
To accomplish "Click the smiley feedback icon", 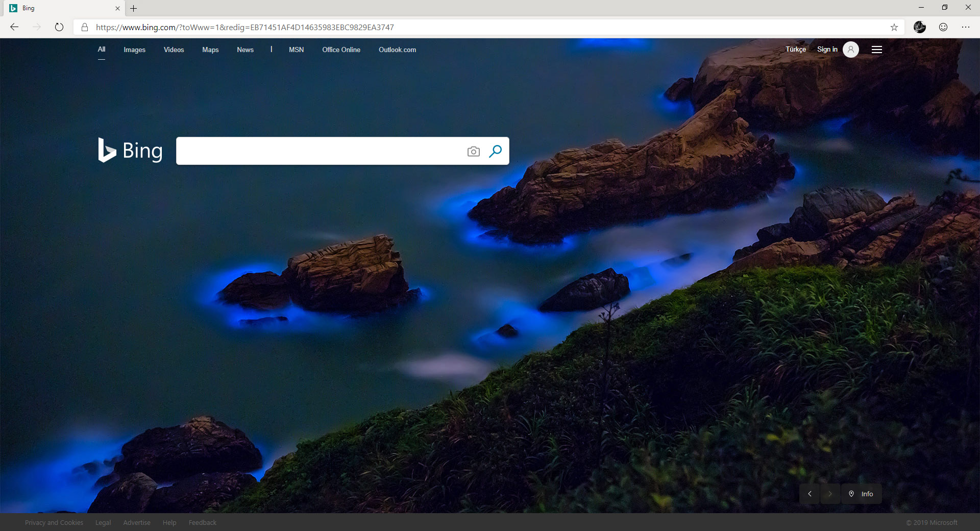I will tap(943, 27).
